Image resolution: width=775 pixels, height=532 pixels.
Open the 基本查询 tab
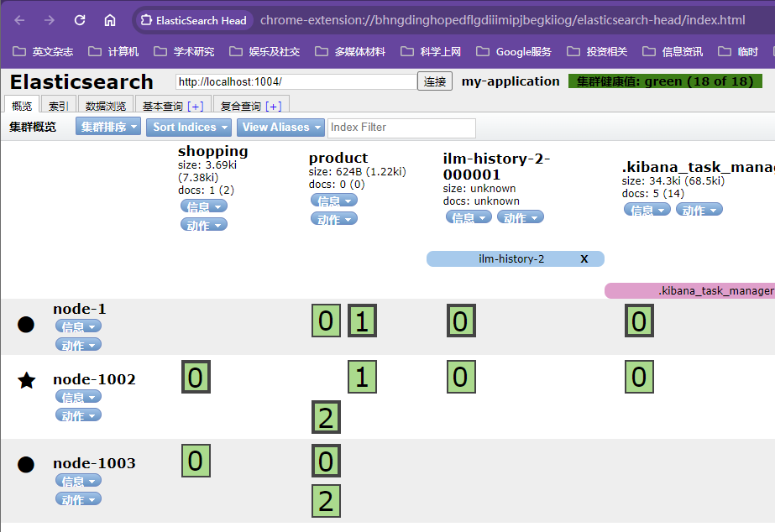coord(163,106)
